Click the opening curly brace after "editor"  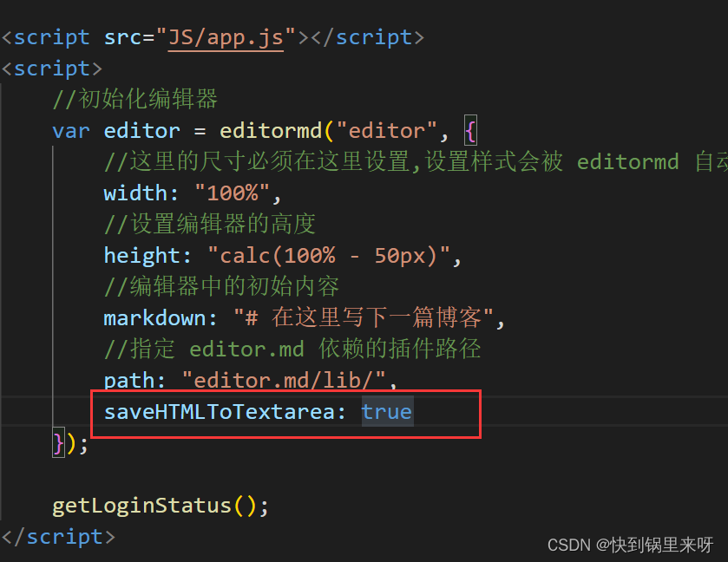(x=471, y=131)
